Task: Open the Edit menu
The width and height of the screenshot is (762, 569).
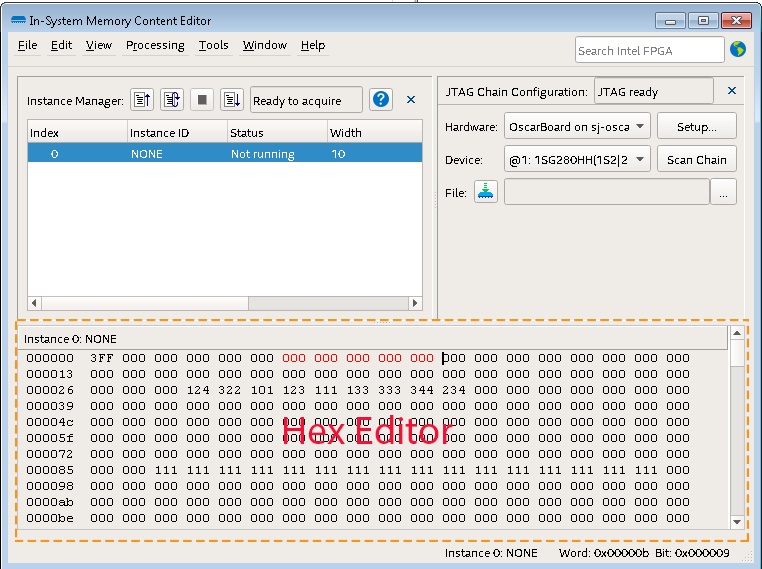Action: tap(62, 45)
